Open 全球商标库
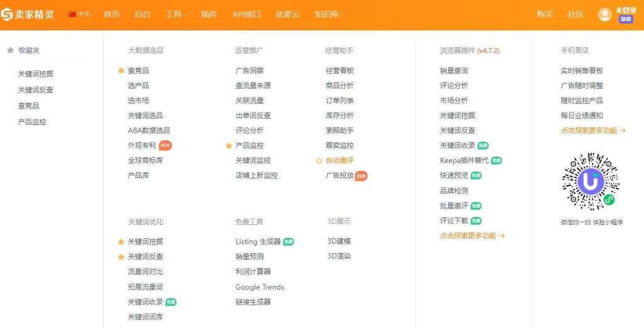This screenshot has width=644, height=328. coord(145,160)
